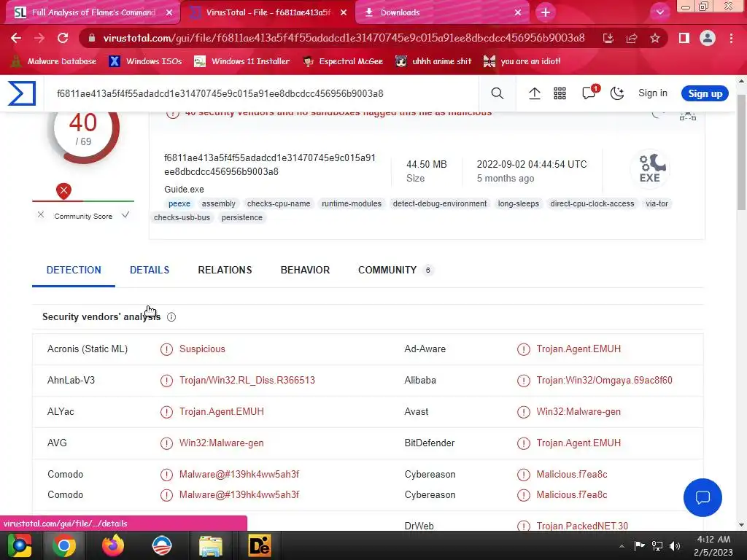
Task: Click the search magnifier icon
Action: pos(497,93)
